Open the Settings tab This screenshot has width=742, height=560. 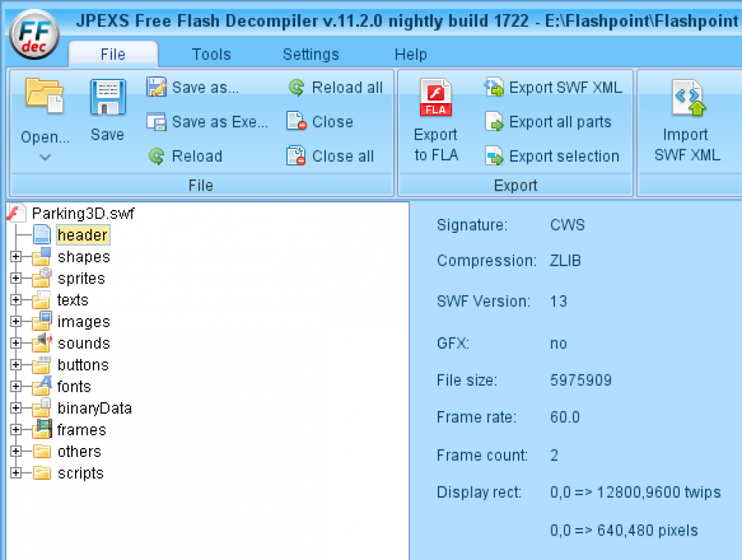tap(310, 54)
